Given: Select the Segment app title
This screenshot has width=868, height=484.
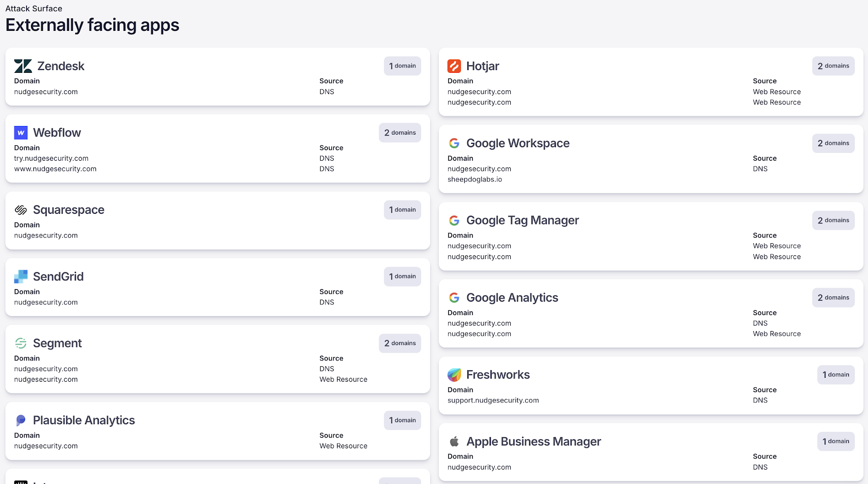Looking at the screenshot, I should click(57, 343).
